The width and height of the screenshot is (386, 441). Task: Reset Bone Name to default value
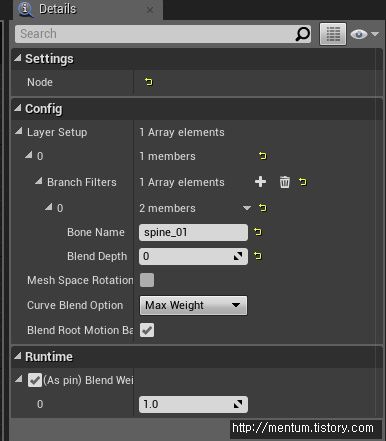pyautogui.click(x=258, y=232)
